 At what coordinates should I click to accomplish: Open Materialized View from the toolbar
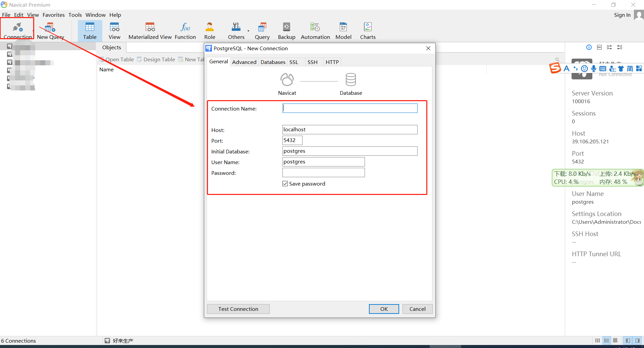click(x=150, y=30)
